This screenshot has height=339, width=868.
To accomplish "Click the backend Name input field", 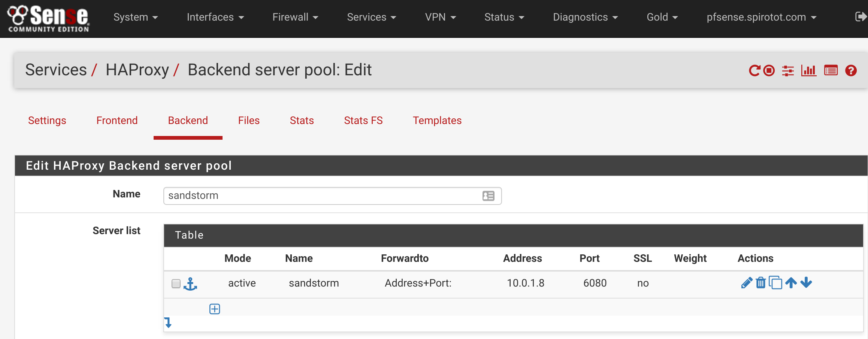I will point(322,196).
